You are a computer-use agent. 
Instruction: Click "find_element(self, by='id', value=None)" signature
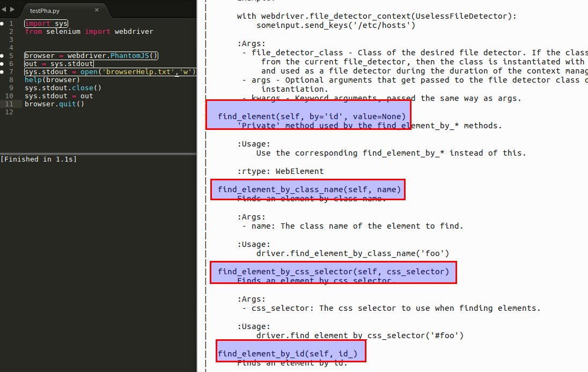coord(312,116)
